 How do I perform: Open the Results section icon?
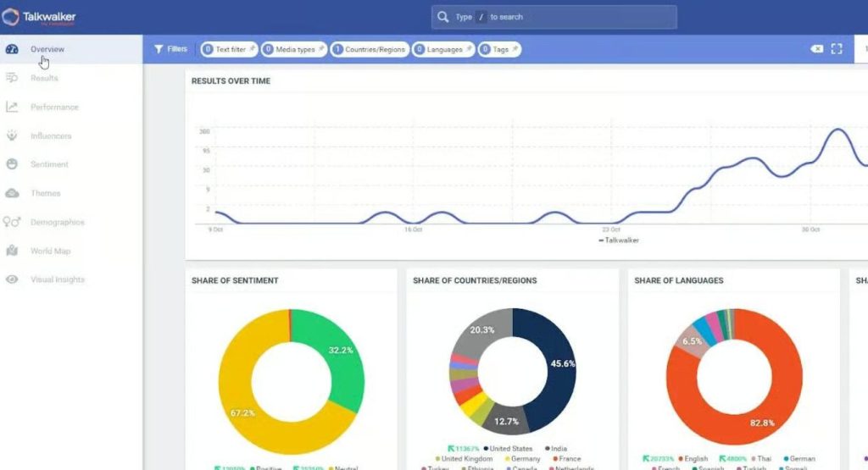pos(12,78)
